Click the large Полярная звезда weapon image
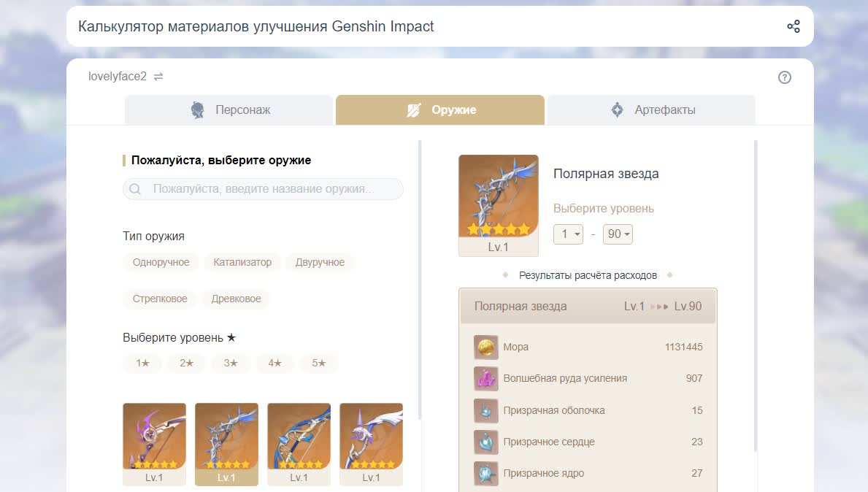This screenshot has width=868, height=492. 498,205
